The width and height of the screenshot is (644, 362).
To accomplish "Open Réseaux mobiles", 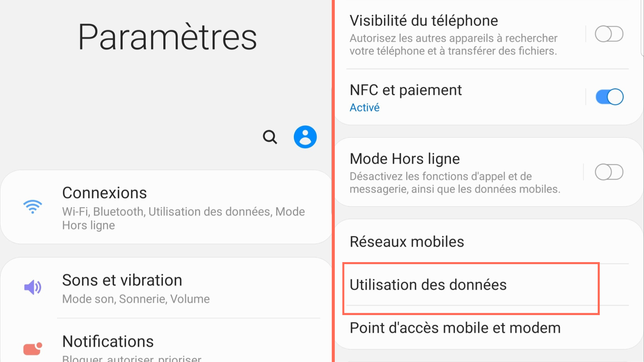I will point(407,241).
